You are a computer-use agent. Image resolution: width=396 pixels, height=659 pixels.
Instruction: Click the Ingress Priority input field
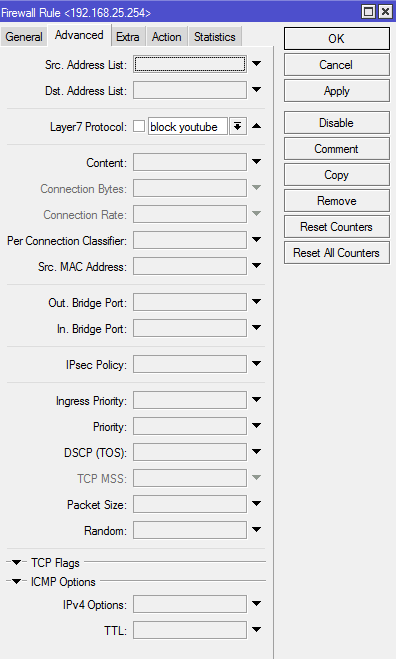tap(190, 400)
